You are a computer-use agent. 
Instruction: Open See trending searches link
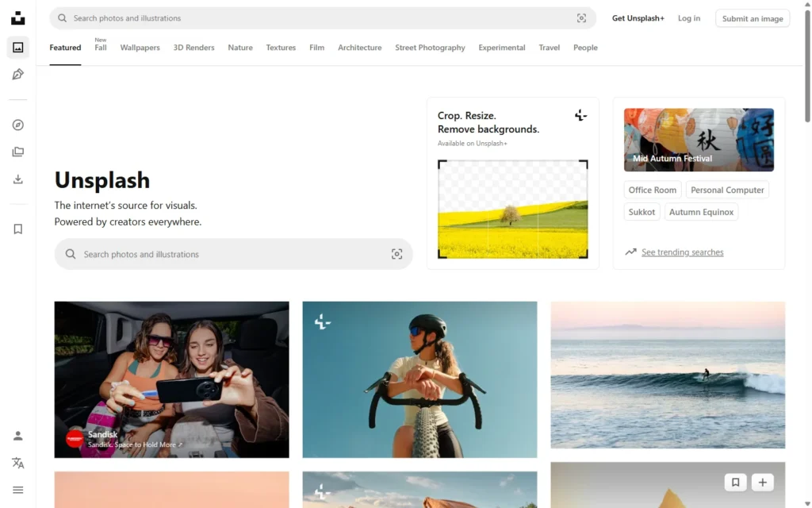click(683, 252)
